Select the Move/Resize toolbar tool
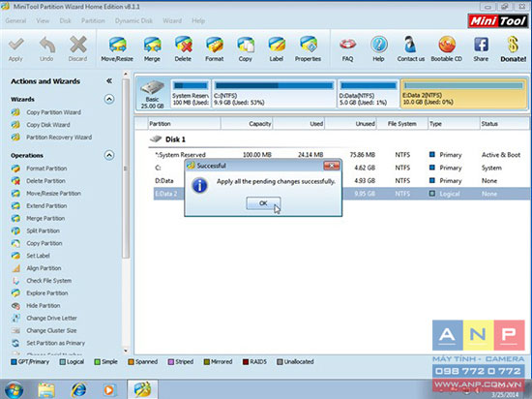 click(x=117, y=49)
